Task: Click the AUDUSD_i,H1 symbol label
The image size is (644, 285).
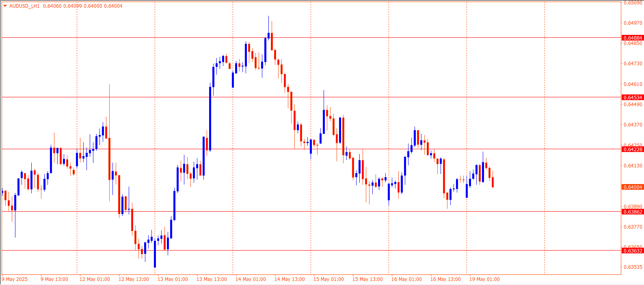Action: point(24,6)
